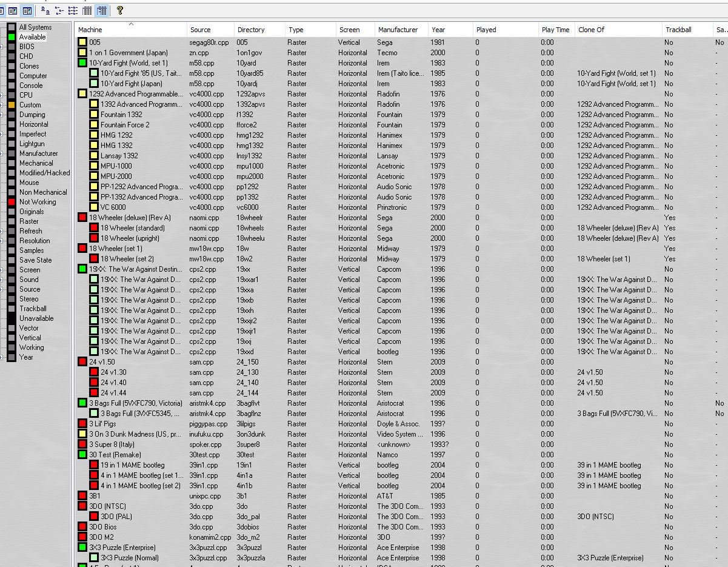Open the Save State folder in the sidebar
The width and height of the screenshot is (728, 567).
point(35,260)
